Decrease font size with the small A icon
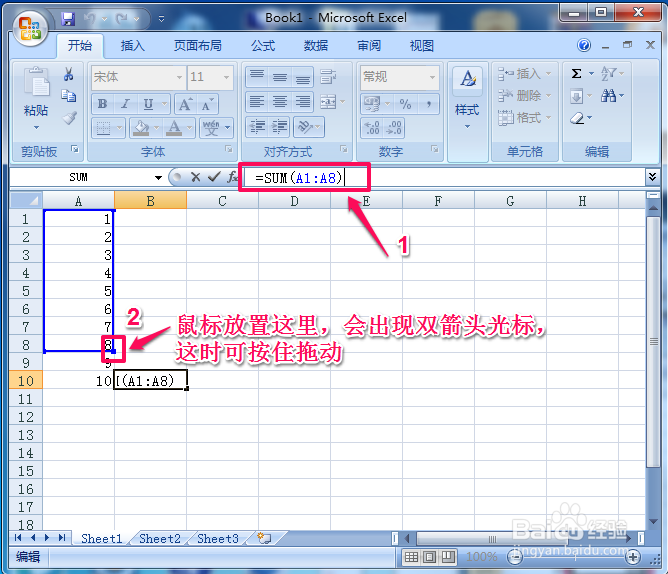 (x=206, y=104)
